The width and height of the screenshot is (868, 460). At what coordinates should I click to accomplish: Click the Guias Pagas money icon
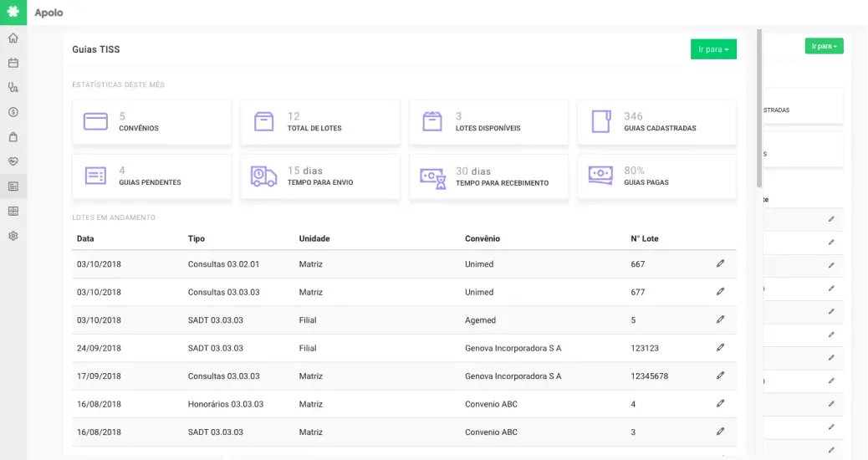[600, 175]
